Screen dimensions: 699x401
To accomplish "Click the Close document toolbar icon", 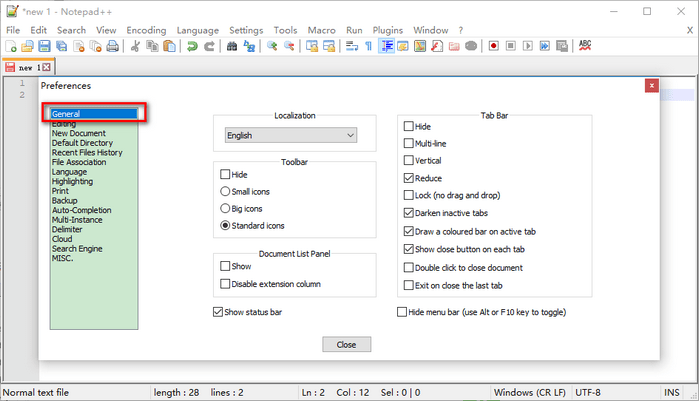I will pos(78,46).
